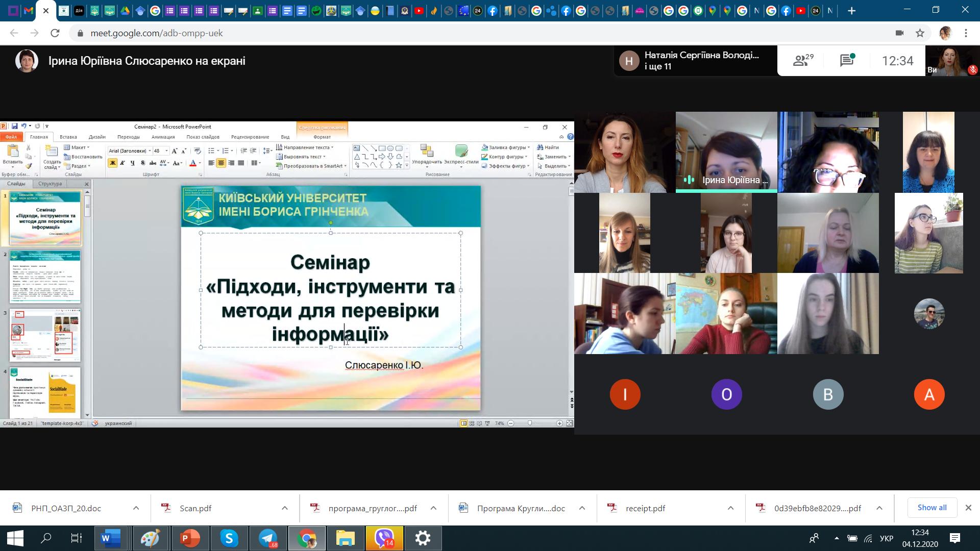
Task: Select slide 2 thumbnail in slides panel
Action: [x=45, y=276]
